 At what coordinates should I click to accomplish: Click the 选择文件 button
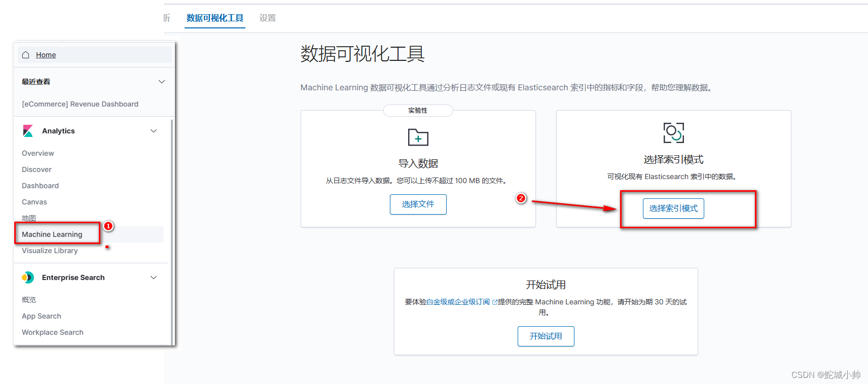(418, 204)
